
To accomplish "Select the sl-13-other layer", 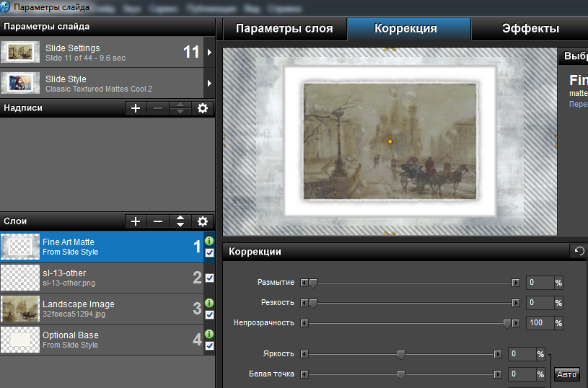I will 102,278.
